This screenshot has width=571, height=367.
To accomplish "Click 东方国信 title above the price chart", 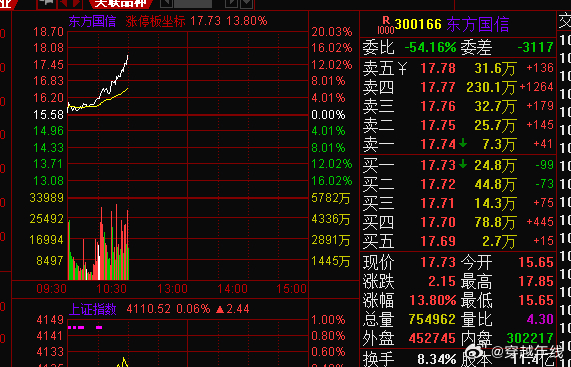I will [x=92, y=21].
